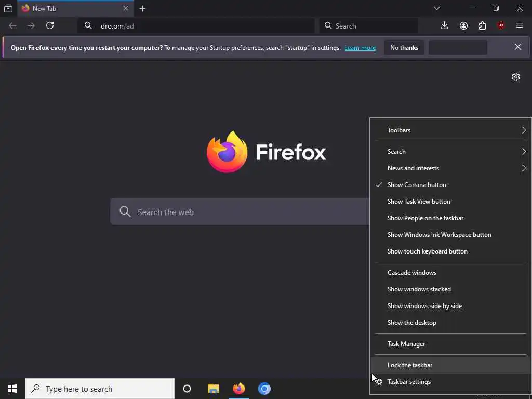The height and width of the screenshot is (399, 532).
Task: Open the Downloads panel icon
Action: coord(444,26)
